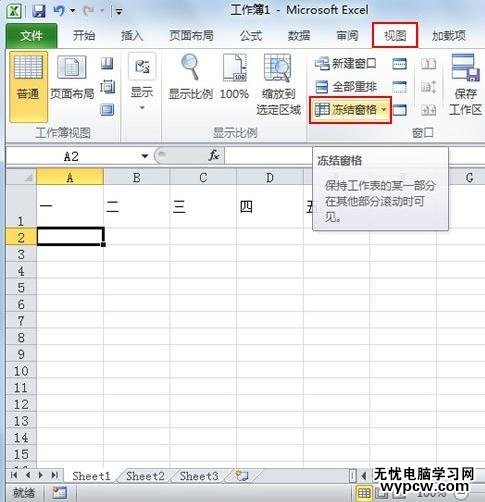Select row 5 header
Screen dimensions: 485x502
click(21, 287)
